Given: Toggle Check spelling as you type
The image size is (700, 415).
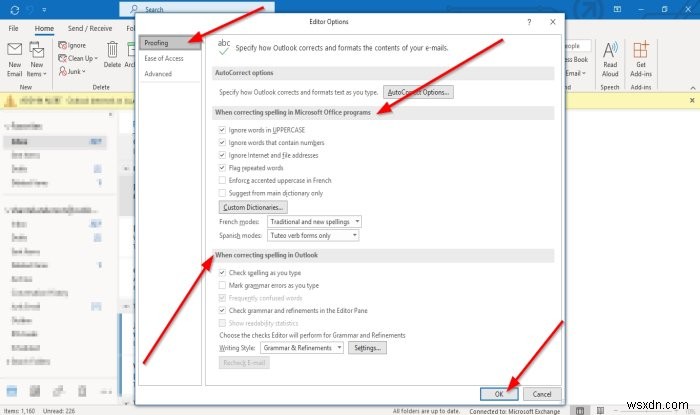Looking at the screenshot, I should pyautogui.click(x=222, y=272).
